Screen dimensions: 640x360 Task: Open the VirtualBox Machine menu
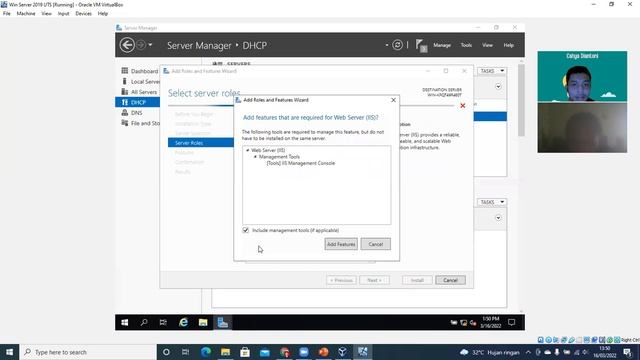(x=26, y=13)
